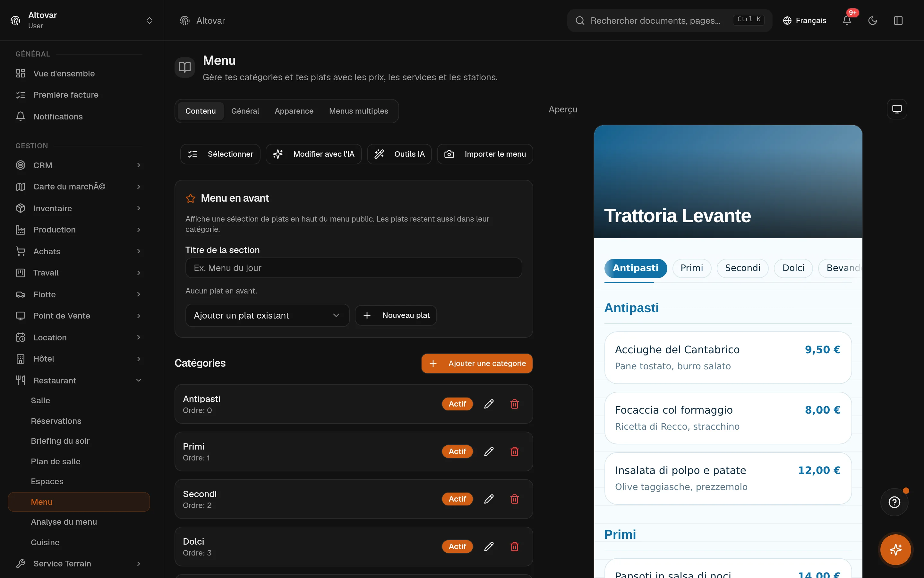Click the Altovar fingerprint logo in breadcrumb
The width and height of the screenshot is (924, 578).
tap(185, 21)
